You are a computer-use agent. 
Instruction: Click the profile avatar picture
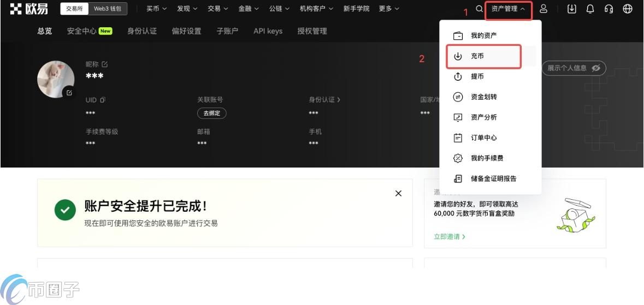(56, 79)
